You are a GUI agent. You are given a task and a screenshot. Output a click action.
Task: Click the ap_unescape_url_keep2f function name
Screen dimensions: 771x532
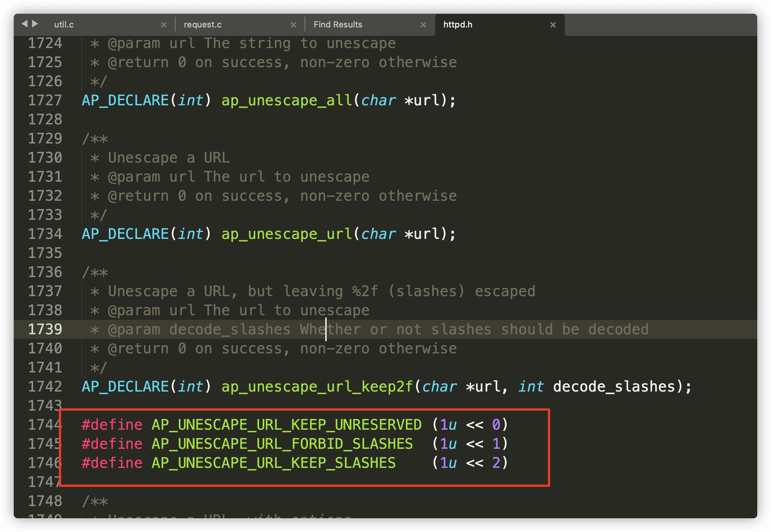tap(317, 387)
